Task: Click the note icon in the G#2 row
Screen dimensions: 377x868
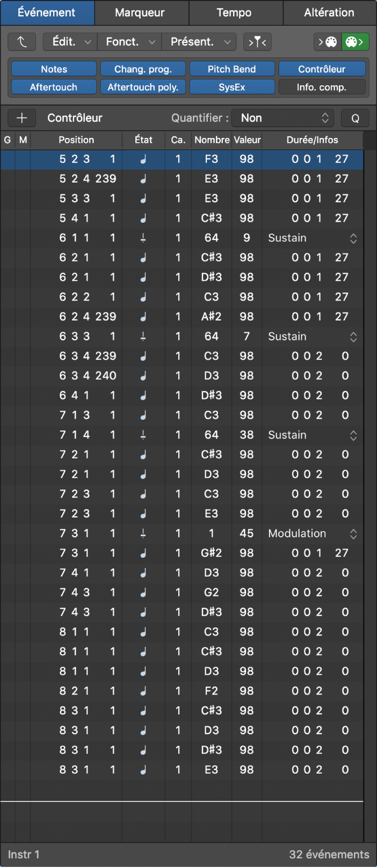Action: (143, 553)
